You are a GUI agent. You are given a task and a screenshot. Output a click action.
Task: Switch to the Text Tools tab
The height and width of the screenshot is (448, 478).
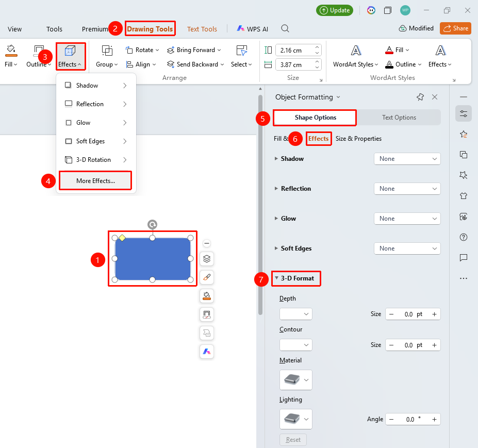pos(202,29)
